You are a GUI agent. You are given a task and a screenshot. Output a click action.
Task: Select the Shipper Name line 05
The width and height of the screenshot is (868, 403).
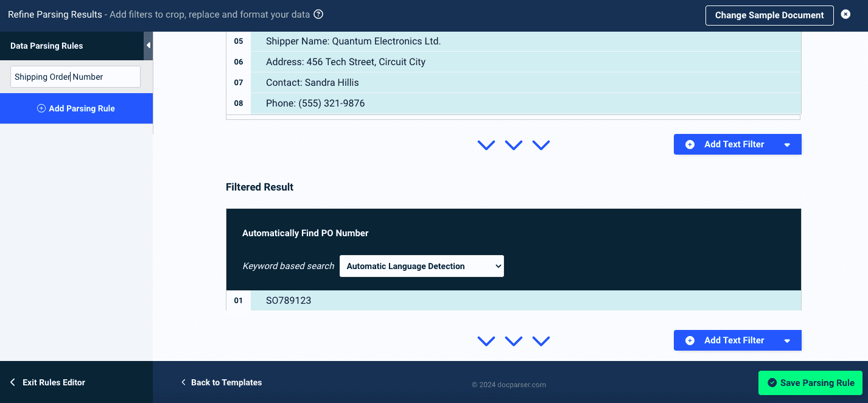point(353,41)
